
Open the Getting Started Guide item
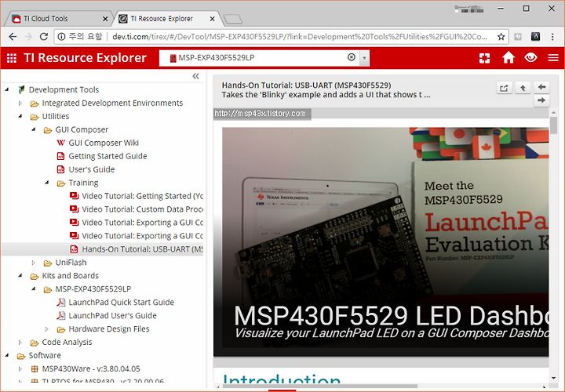[x=108, y=156]
